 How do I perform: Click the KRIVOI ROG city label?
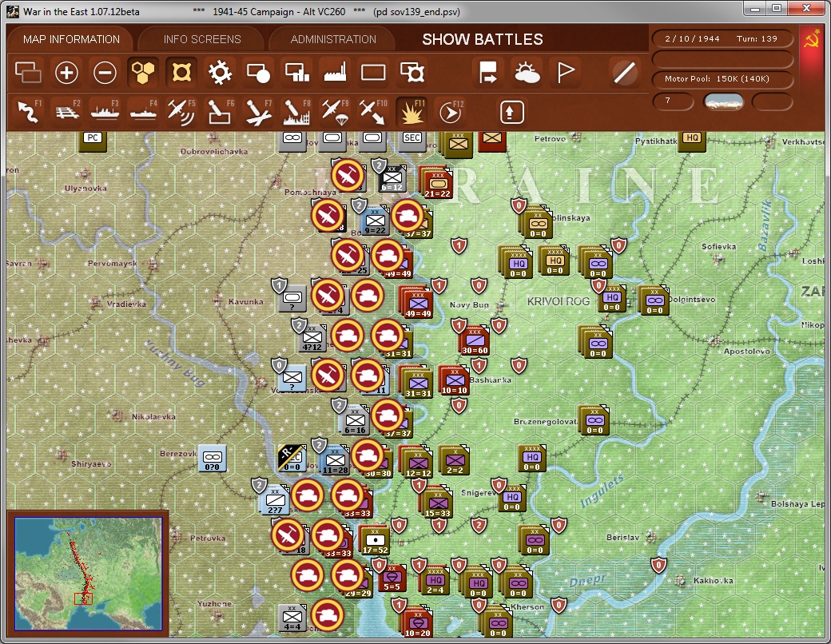[558, 301]
